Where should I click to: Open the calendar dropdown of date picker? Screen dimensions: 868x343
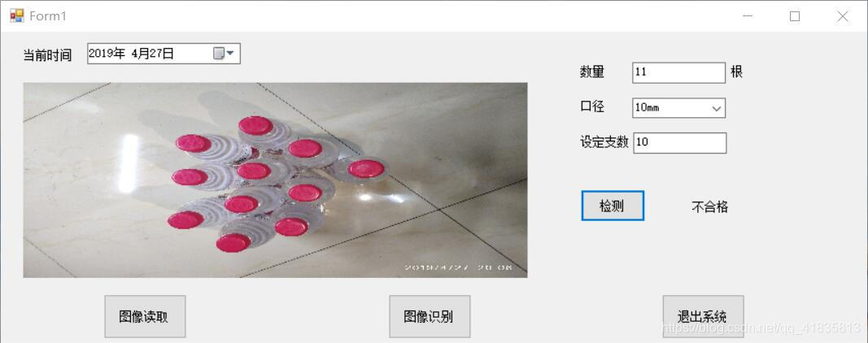pyautogui.click(x=224, y=53)
